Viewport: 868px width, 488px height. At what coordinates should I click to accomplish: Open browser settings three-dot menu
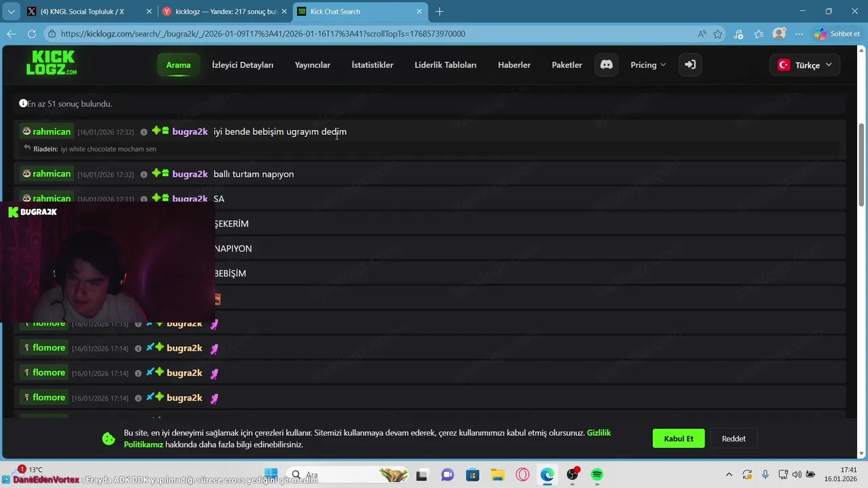[x=798, y=34]
